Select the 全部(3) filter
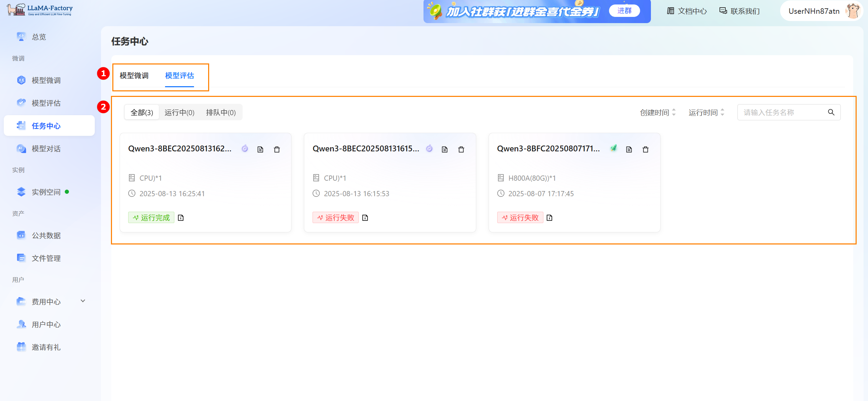 (142, 112)
